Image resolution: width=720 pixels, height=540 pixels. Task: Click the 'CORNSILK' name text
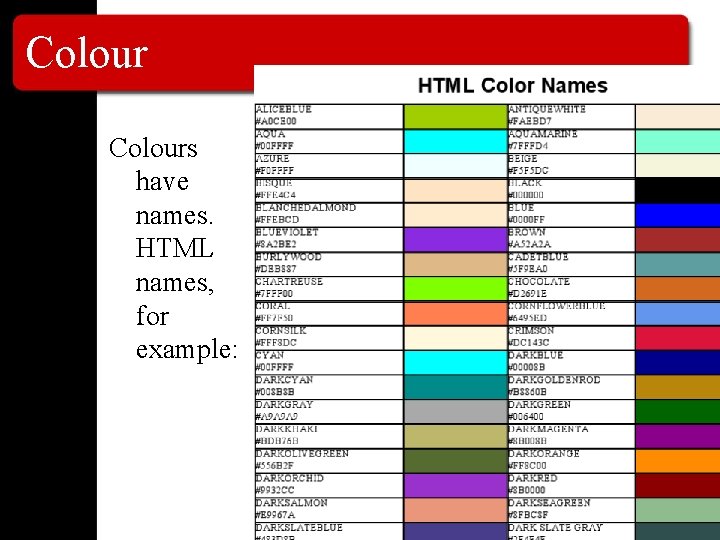[281, 331]
